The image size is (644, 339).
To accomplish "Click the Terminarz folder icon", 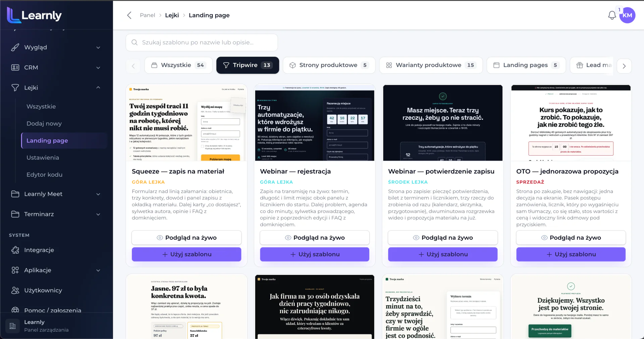I will point(15,214).
